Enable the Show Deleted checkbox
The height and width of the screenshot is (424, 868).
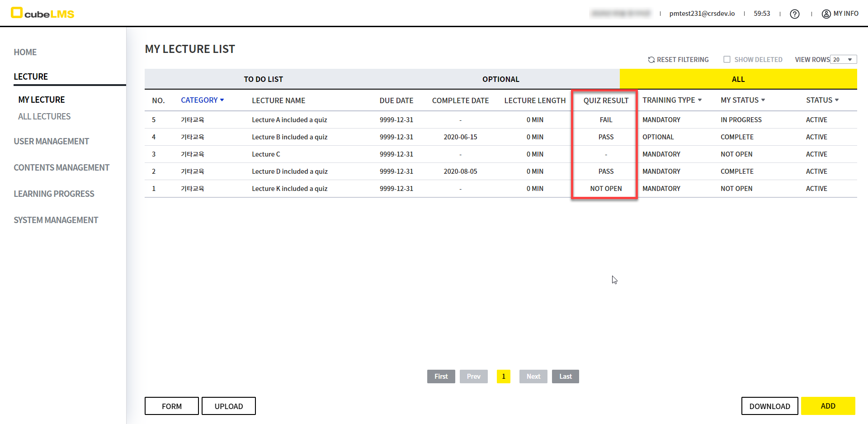pos(727,59)
